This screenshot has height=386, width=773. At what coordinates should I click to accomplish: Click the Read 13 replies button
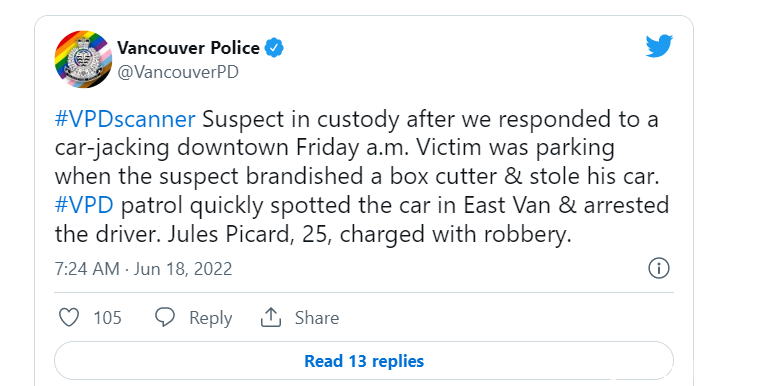pos(364,361)
